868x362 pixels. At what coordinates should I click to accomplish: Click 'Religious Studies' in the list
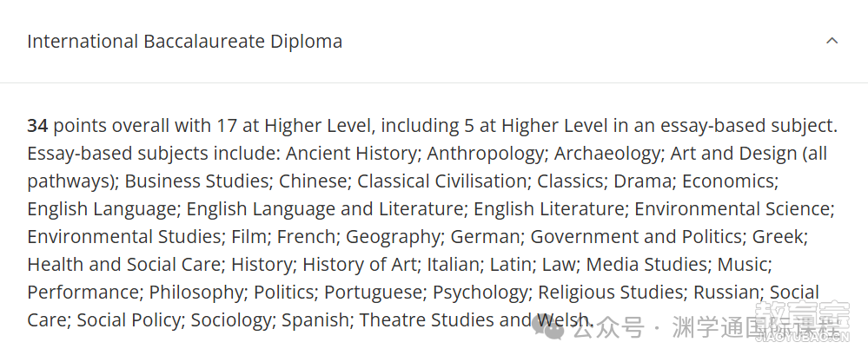[x=610, y=292]
